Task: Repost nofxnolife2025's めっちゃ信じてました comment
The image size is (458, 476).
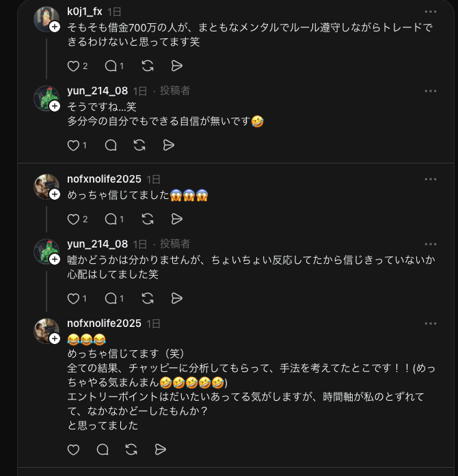Action: coord(147,220)
